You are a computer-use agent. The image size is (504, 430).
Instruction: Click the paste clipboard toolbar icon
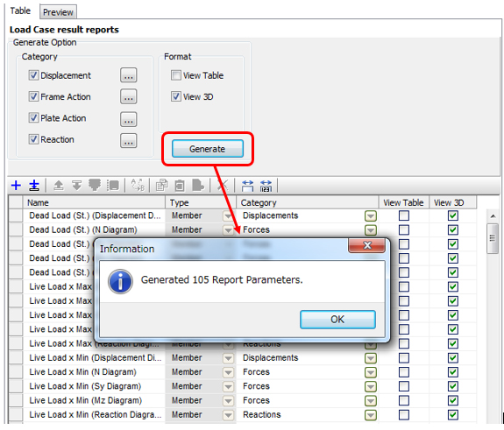point(180,186)
